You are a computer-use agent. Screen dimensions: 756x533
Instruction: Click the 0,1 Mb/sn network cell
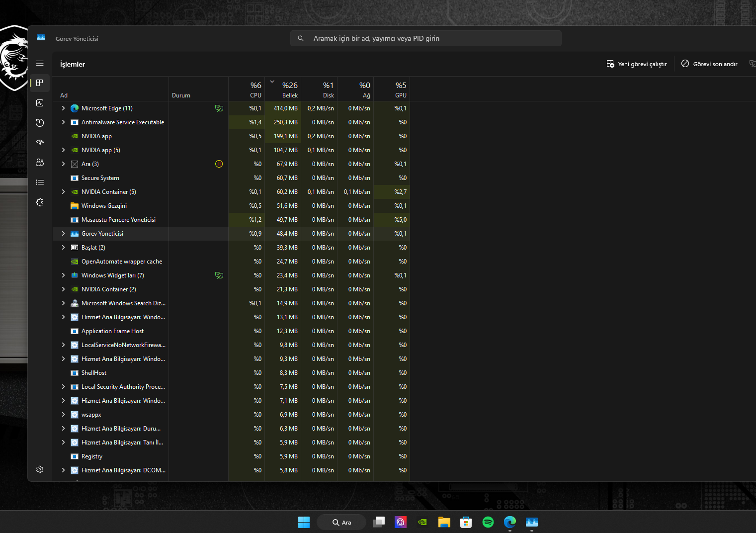pos(355,192)
